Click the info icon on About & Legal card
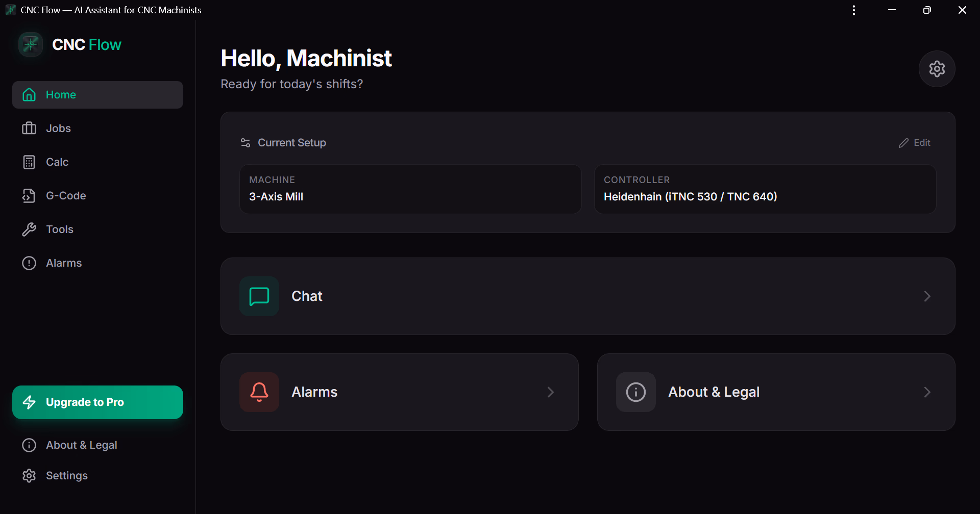The height and width of the screenshot is (514, 980). tap(636, 392)
